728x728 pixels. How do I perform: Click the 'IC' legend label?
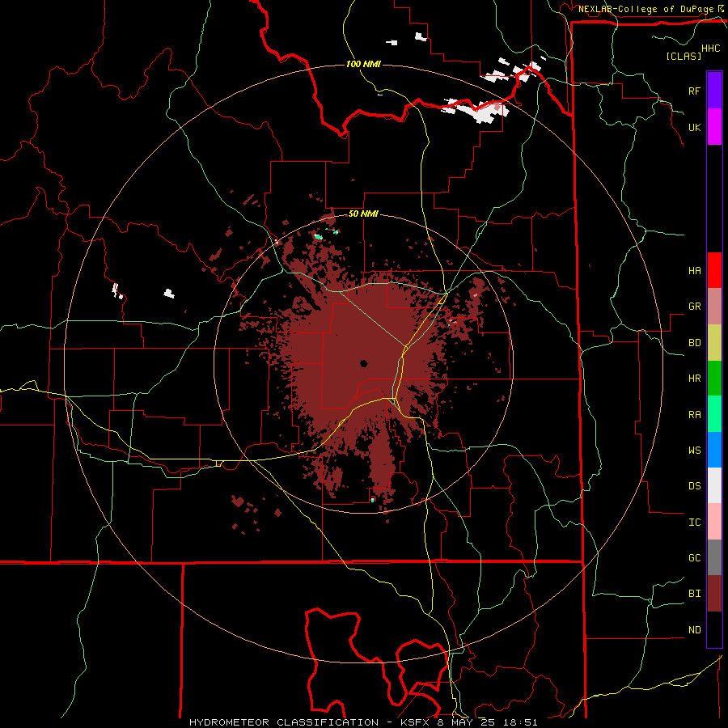(x=694, y=522)
